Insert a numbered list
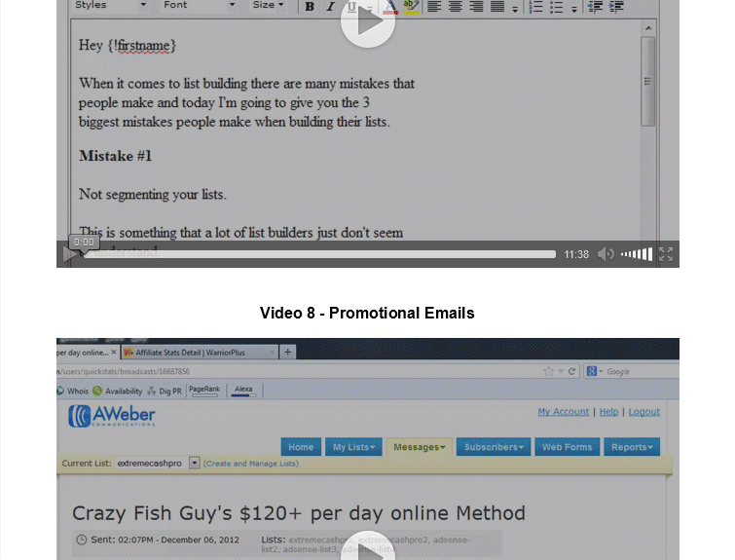This screenshot has height=560, width=735. tap(535, 7)
